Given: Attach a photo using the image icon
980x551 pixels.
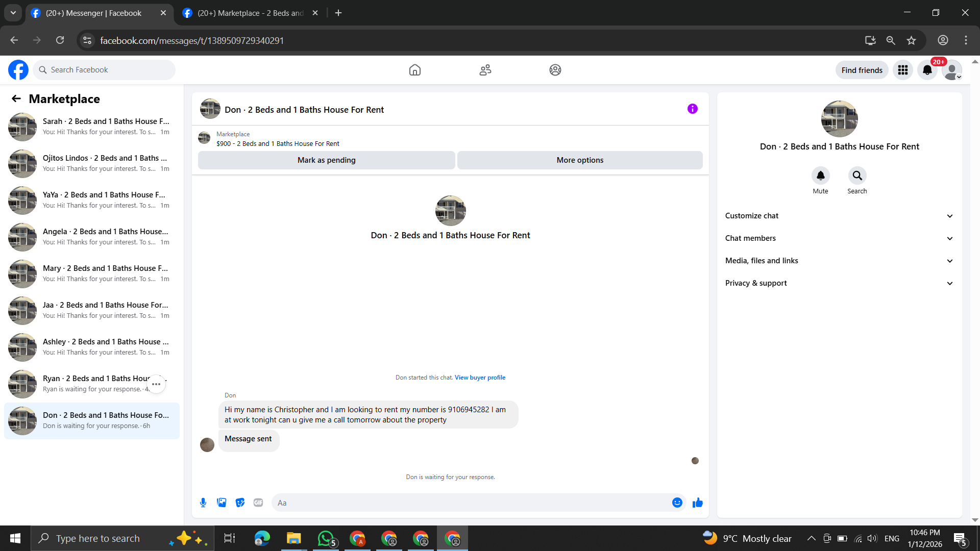Looking at the screenshot, I should 222,503.
